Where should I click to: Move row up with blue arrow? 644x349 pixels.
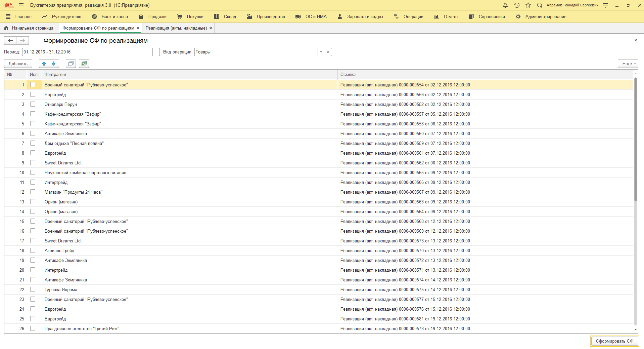(x=44, y=64)
